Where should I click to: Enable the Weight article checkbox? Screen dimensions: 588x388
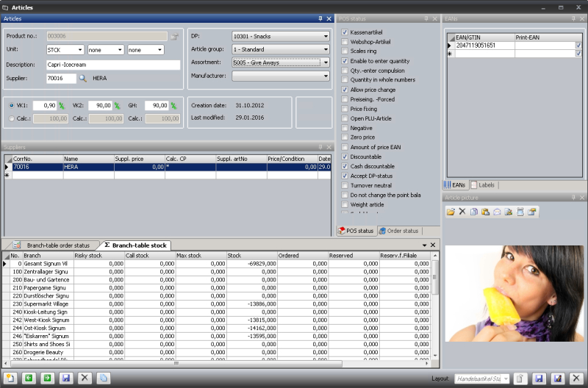(345, 204)
